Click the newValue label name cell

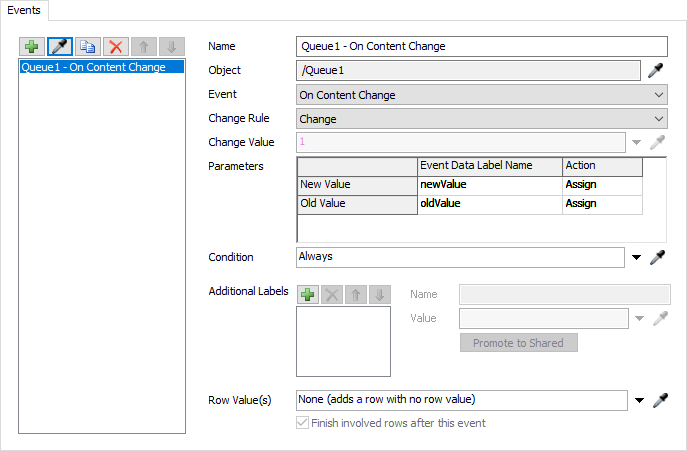[x=489, y=185]
